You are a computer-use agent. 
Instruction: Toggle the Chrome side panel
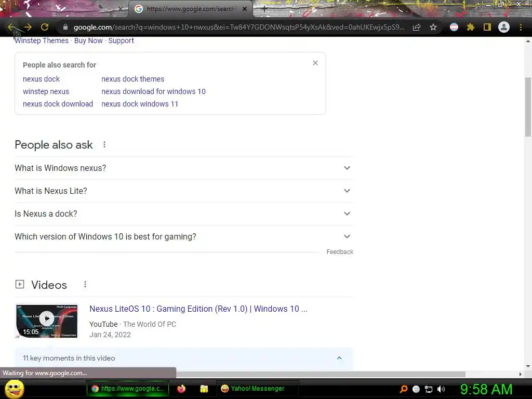[487, 27]
